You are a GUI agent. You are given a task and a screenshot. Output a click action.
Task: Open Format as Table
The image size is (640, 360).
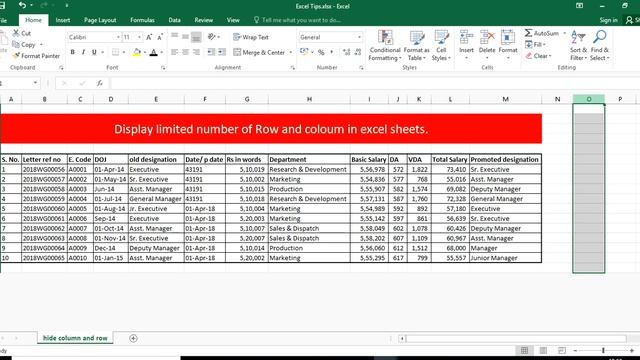[x=416, y=45]
